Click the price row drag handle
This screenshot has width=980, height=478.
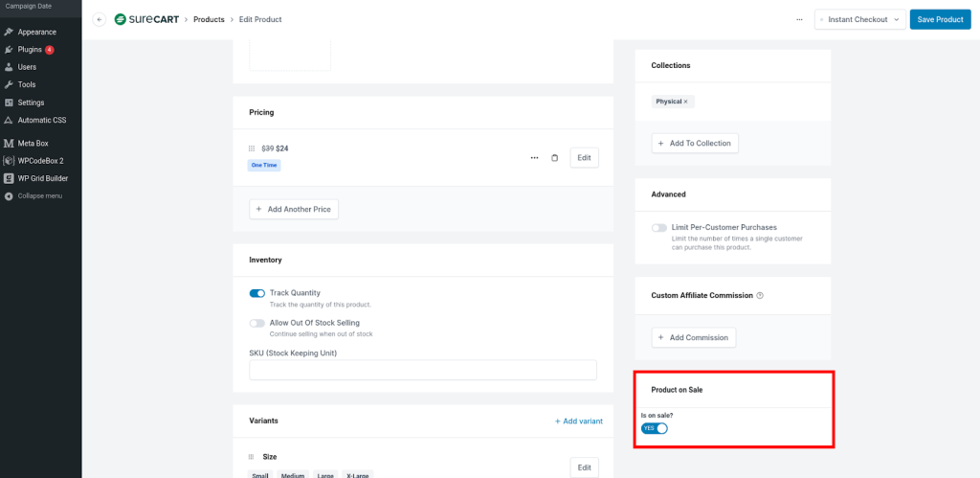(x=252, y=148)
